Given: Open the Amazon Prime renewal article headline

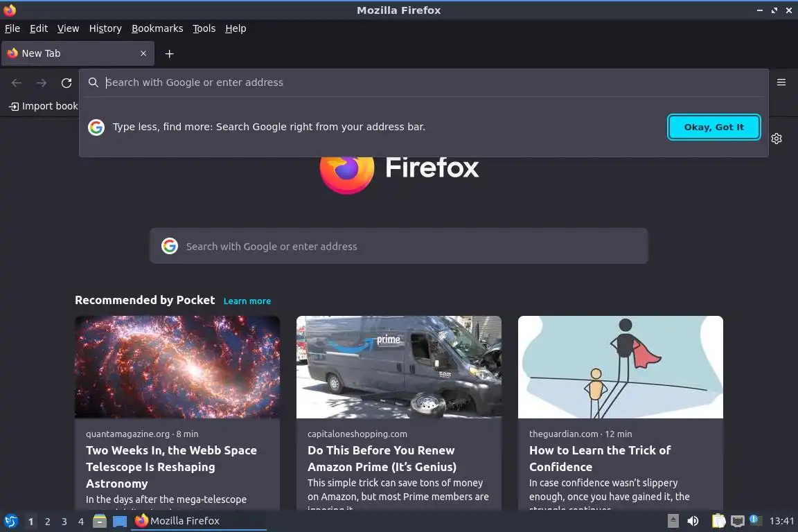Looking at the screenshot, I should tap(382, 459).
